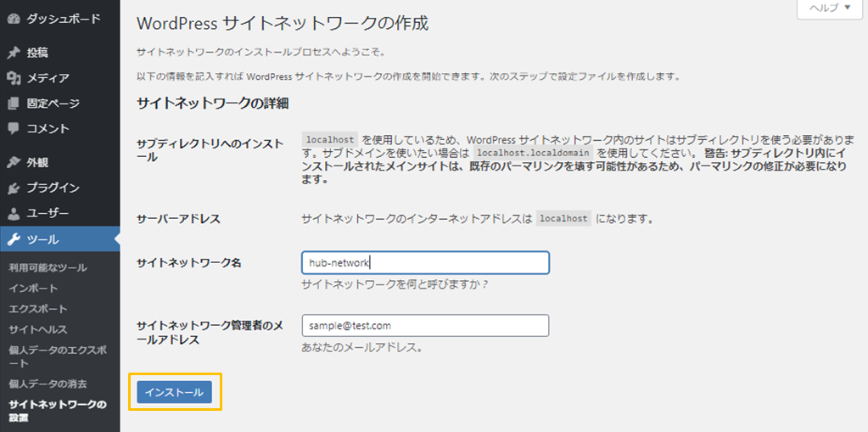Image resolution: width=868 pixels, height=432 pixels.
Task: Click the paintbrush icon beside 外観
Action: point(14,162)
